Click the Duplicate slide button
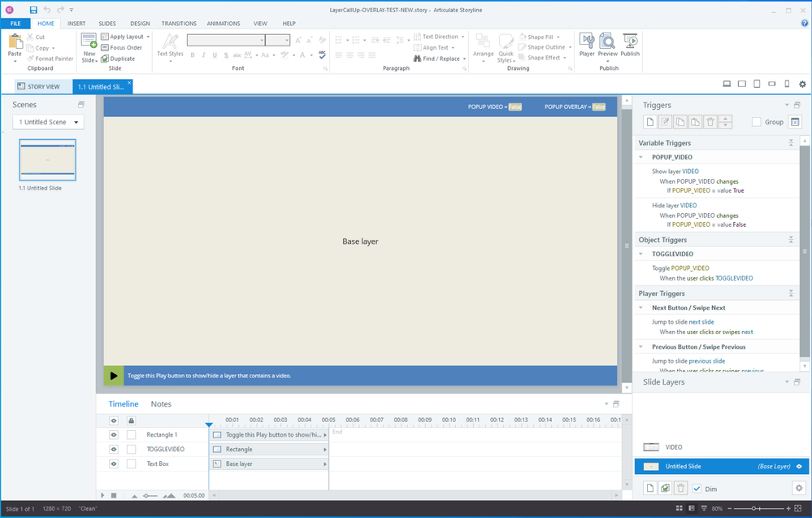The height and width of the screenshot is (518, 812). coord(119,59)
